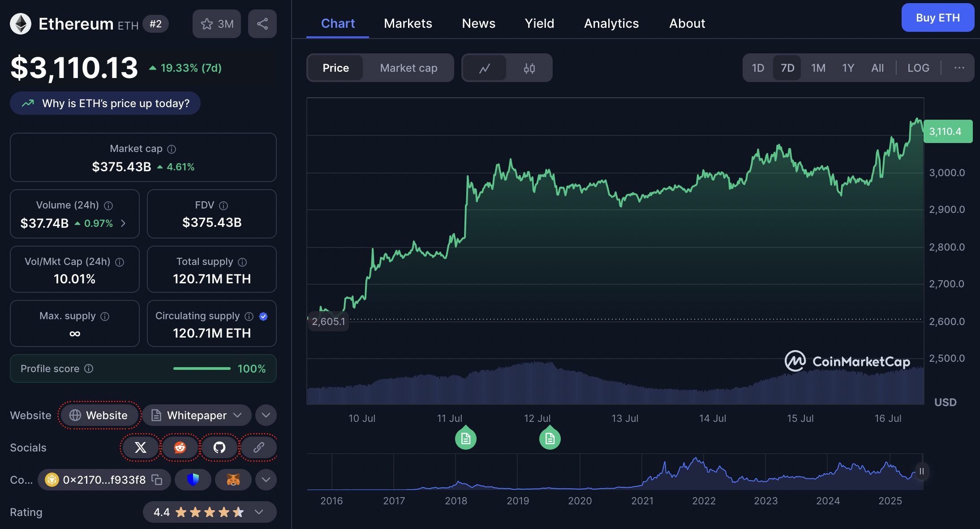The width and height of the screenshot is (980, 529).
Task: Click the blue shield wallet icon
Action: tap(193, 480)
